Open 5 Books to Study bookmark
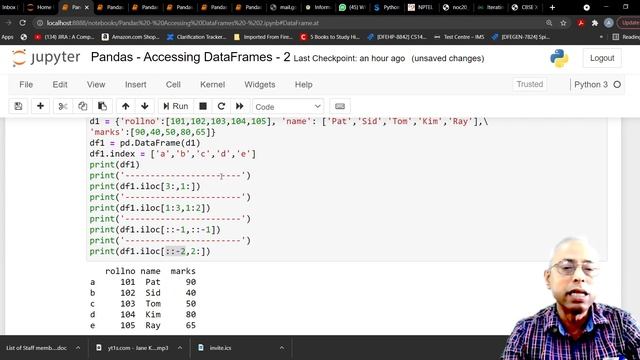The width and height of the screenshot is (640, 360). (x=330, y=37)
